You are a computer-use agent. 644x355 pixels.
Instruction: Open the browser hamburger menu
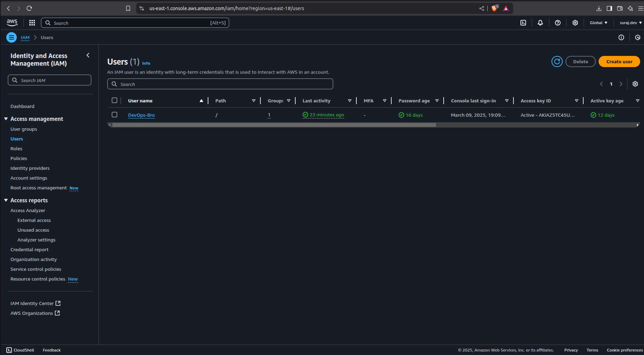point(641,8)
